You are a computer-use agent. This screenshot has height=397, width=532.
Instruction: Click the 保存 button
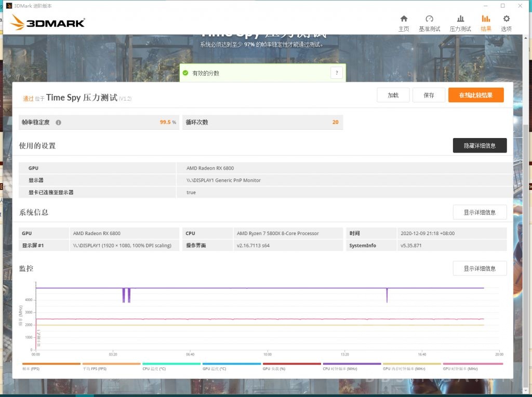pyautogui.click(x=429, y=95)
